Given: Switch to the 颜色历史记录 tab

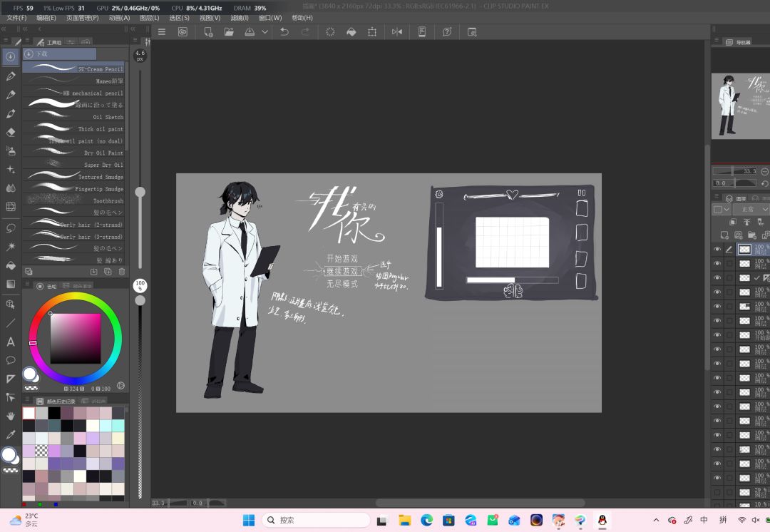Looking at the screenshot, I should (58, 401).
